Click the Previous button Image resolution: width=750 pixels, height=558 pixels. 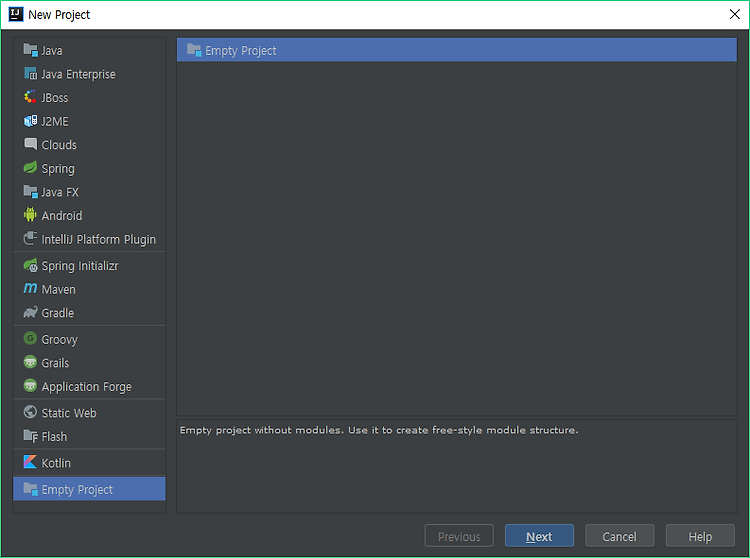(459, 536)
